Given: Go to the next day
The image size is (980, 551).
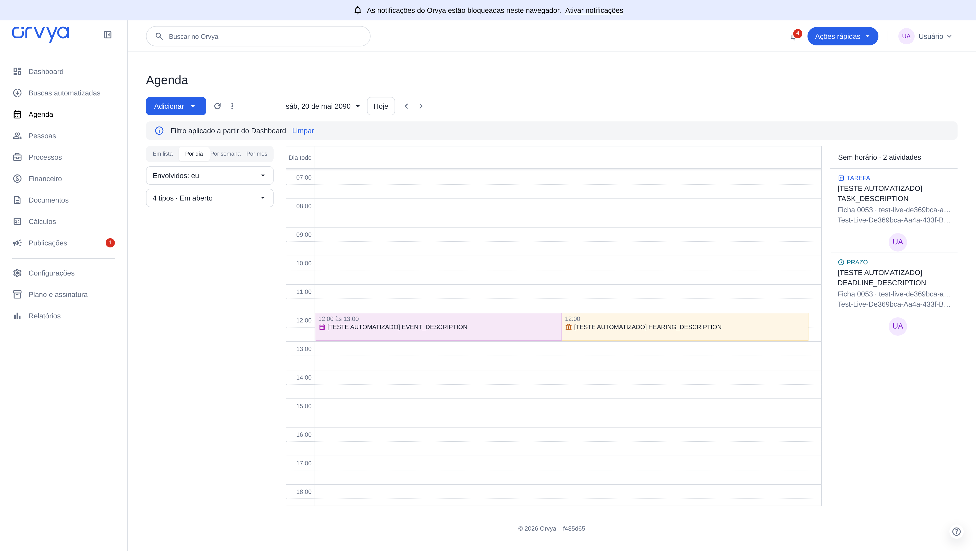Looking at the screenshot, I should (x=421, y=106).
